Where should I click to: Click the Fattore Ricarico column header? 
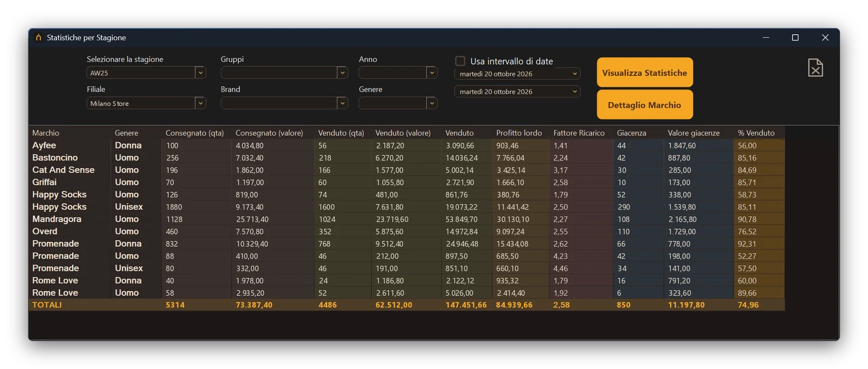[x=579, y=133]
